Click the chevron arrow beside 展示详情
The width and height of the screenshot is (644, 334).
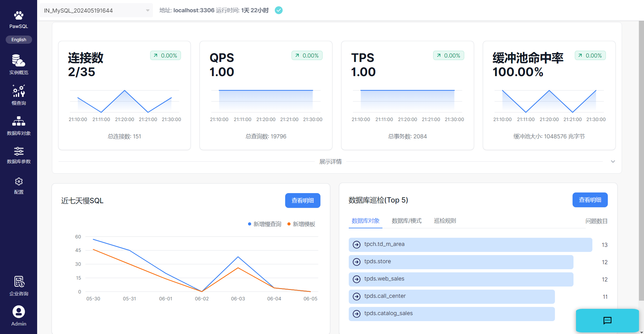pos(613,162)
